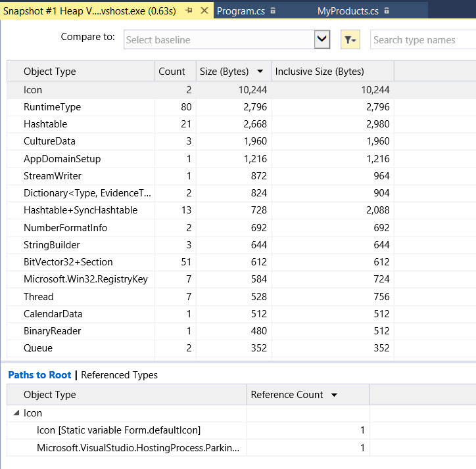Collapse the Icon tree node
The width and height of the screenshot is (476, 469).
tap(15, 413)
